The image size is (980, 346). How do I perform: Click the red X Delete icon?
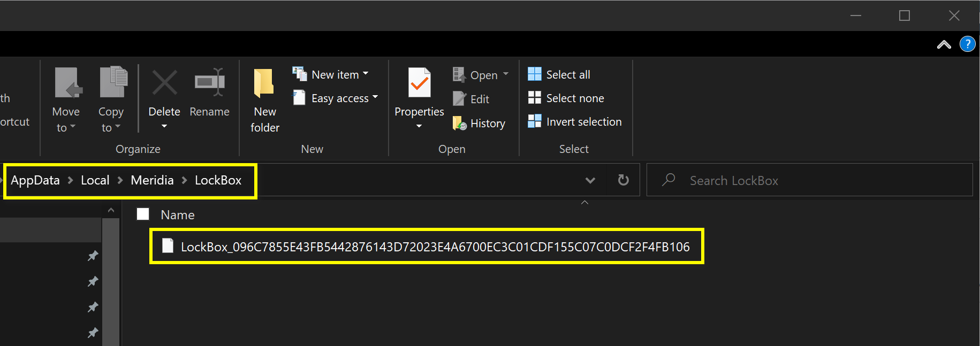[164, 83]
